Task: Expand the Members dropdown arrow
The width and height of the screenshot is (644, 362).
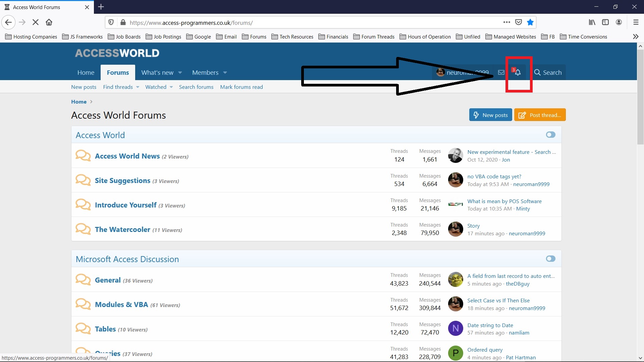Action: [225, 73]
